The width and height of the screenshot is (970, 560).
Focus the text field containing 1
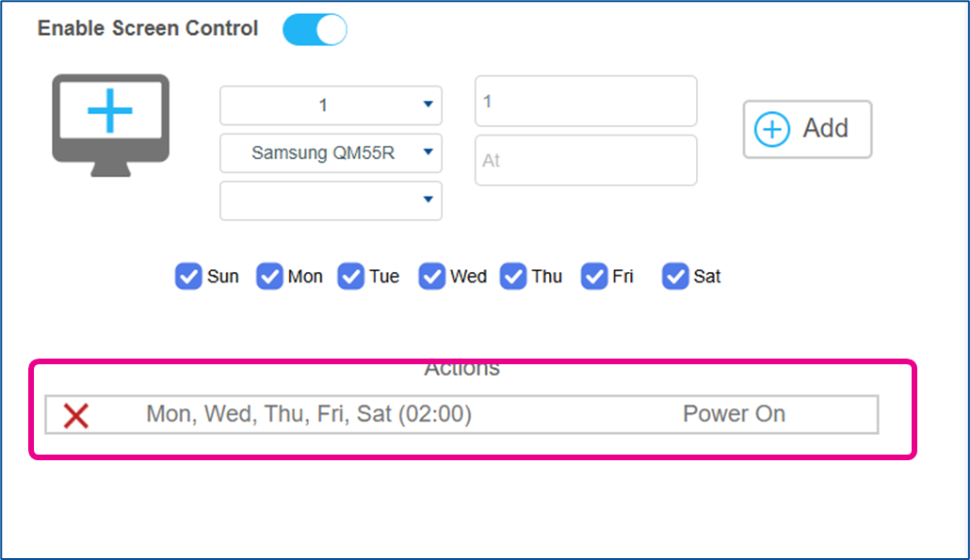[586, 102]
